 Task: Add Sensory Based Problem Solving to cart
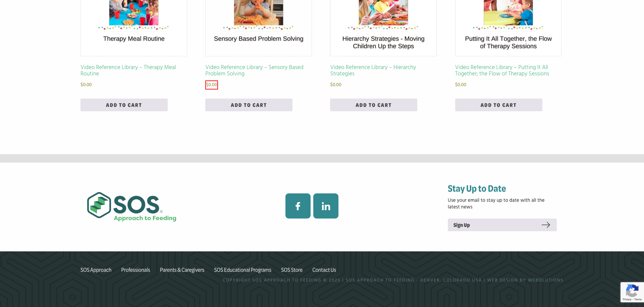point(249,105)
